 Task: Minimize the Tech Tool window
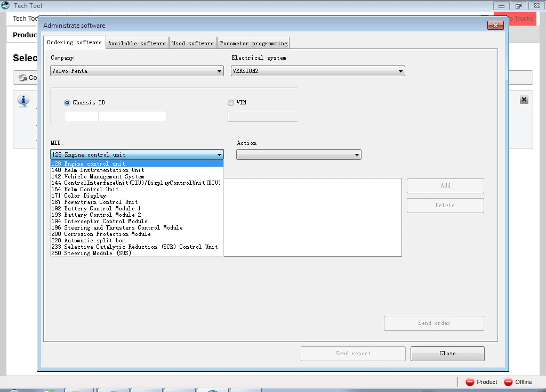(x=501, y=5)
